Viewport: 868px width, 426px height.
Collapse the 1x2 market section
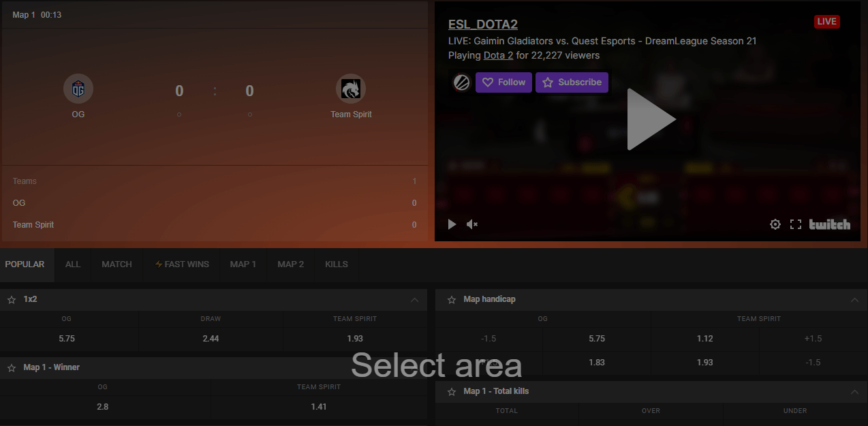[x=414, y=300]
